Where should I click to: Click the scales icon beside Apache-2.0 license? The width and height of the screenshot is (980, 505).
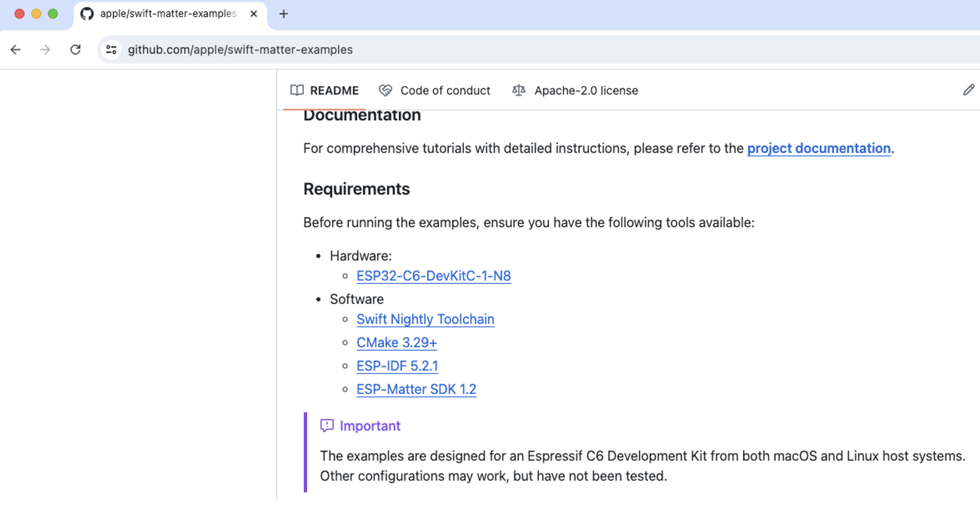coord(518,91)
